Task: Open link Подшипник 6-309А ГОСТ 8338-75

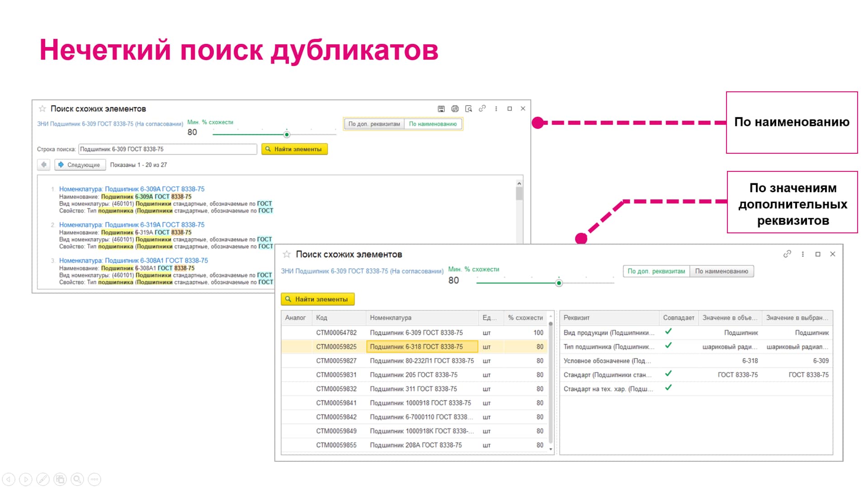Action: (132, 189)
